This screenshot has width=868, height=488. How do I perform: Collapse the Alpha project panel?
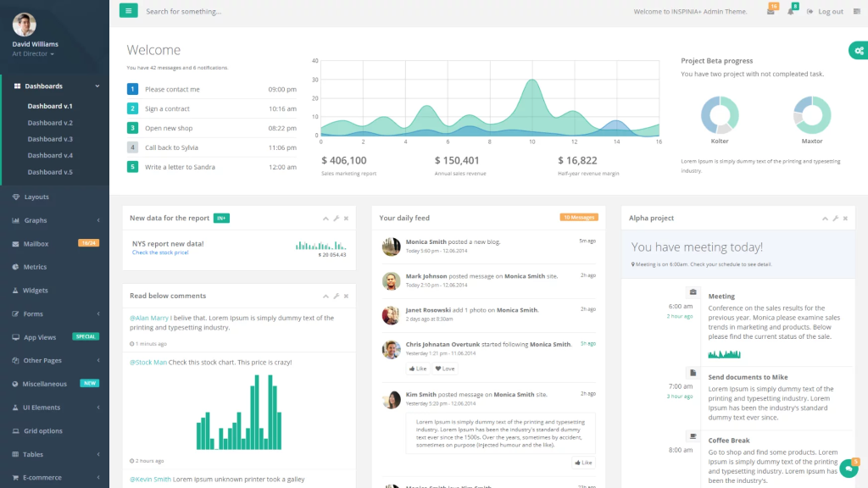point(825,219)
